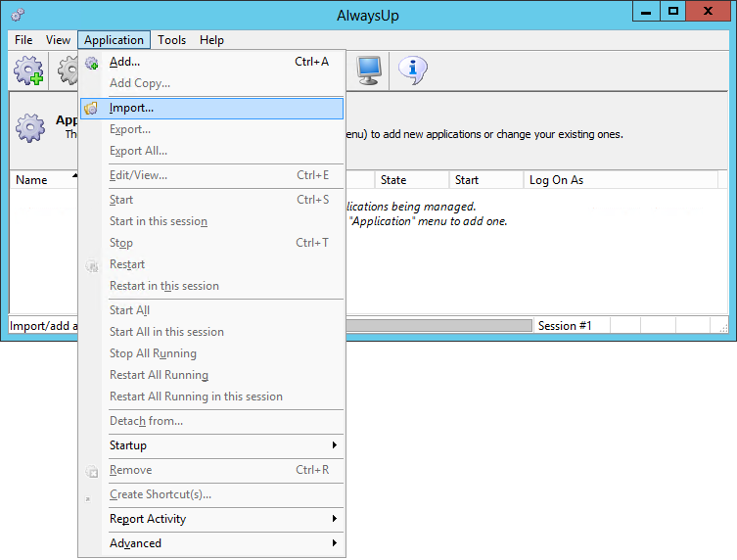Click the folder icon beside Import...

click(91, 109)
